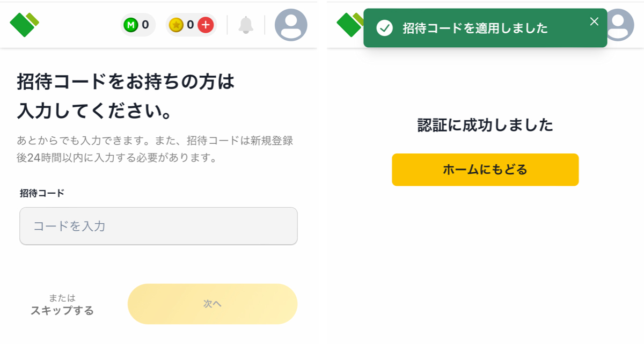
Task: Click the コードを入力 invite code field
Action: [158, 226]
